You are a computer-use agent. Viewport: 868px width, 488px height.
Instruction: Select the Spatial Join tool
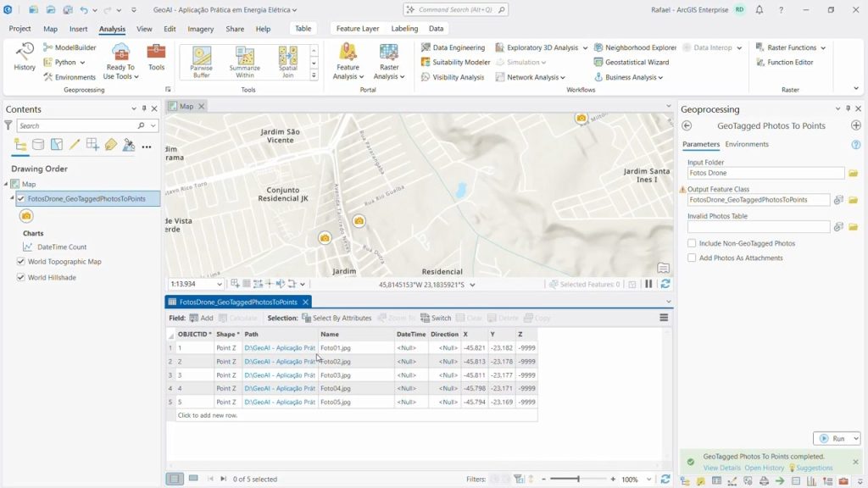tap(288, 62)
